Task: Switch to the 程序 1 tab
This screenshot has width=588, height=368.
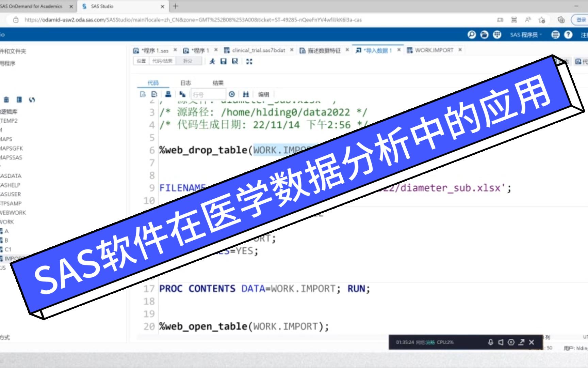Action: coord(196,50)
